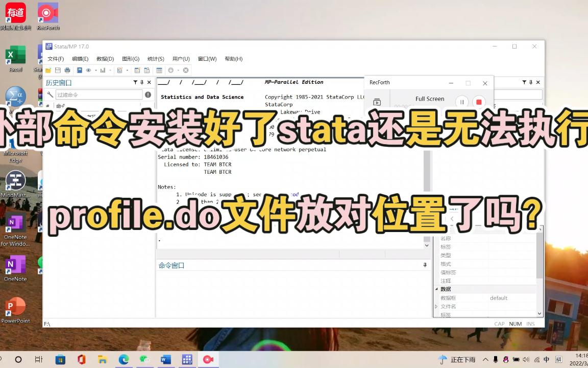Show hidden system tray icons chevron
The height and width of the screenshot is (368, 588).
click(485, 360)
